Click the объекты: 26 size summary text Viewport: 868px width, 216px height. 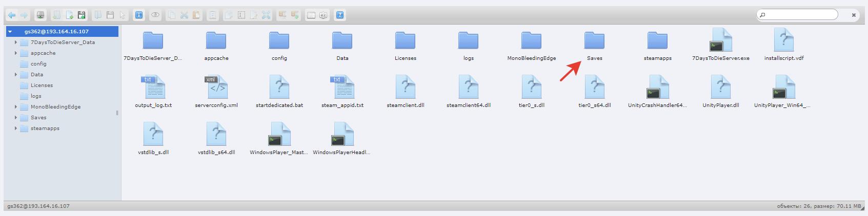(819, 206)
